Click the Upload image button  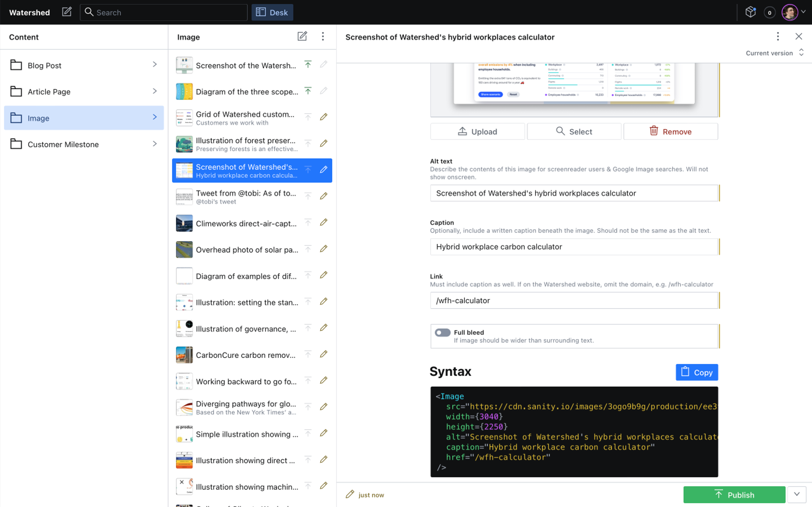[477, 131]
